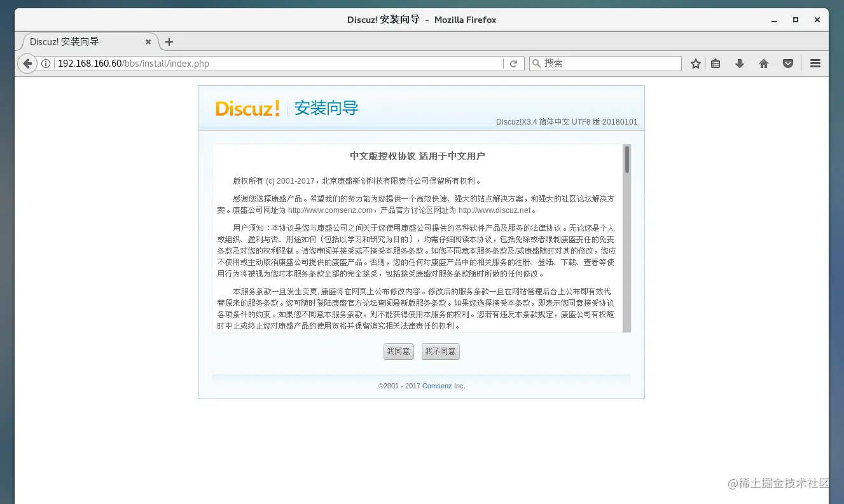Image resolution: width=844 pixels, height=504 pixels.
Task: Click the Discuz! logo
Action: [248, 109]
